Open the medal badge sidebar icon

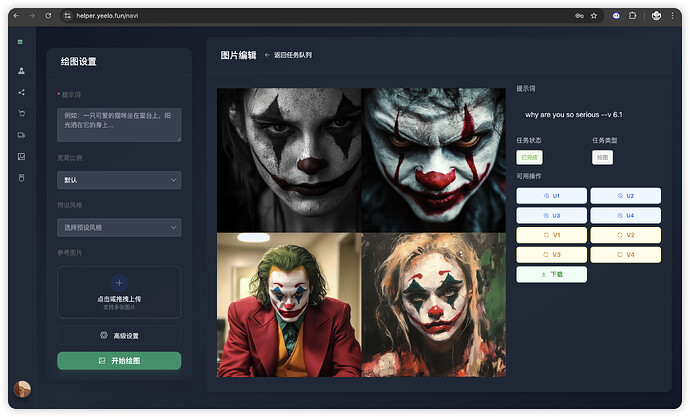tap(21, 178)
